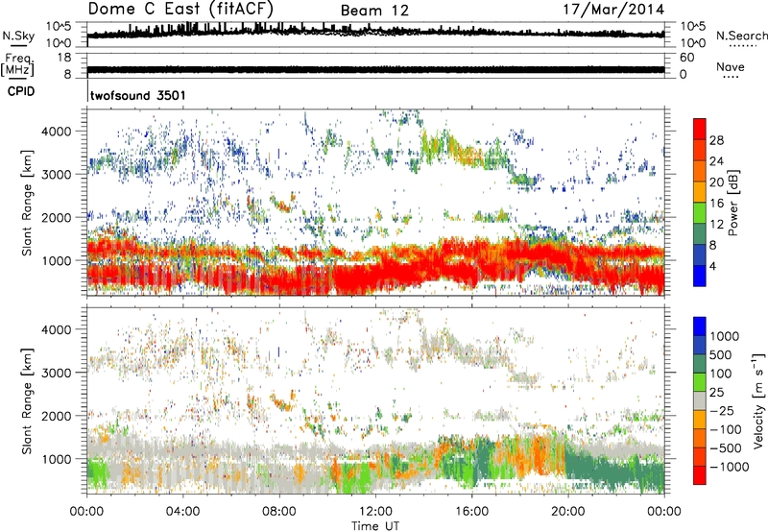Pick the bright blue bottom segment of power colorbar
Viewport: 768px width, 532px height.
700,277
